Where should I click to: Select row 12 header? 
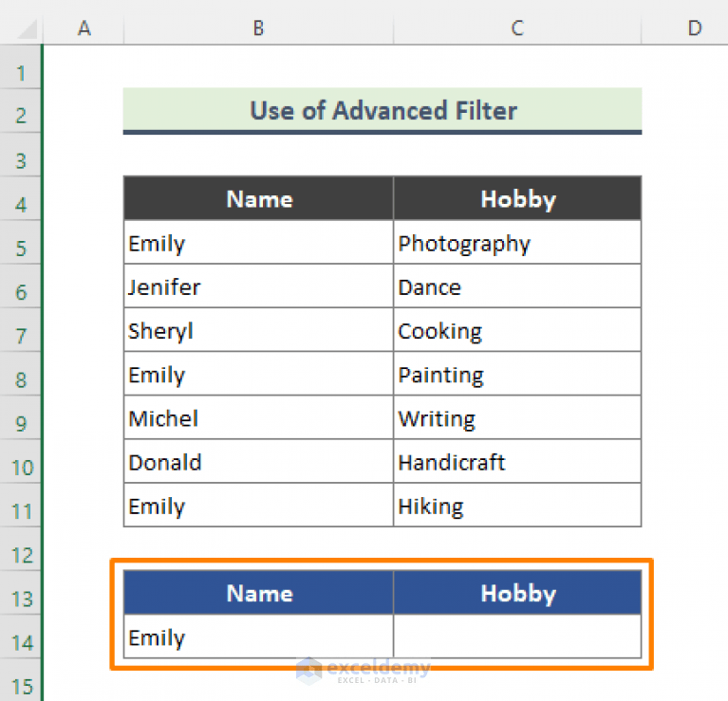tap(21, 549)
